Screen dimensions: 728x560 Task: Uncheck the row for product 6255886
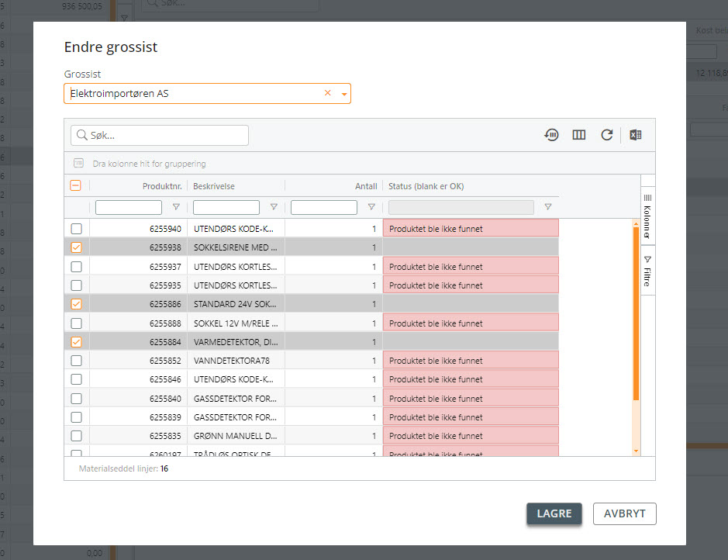(x=76, y=304)
